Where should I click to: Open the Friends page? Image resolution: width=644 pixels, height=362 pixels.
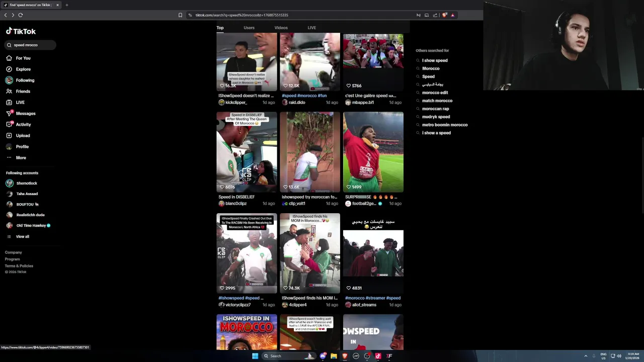point(19,92)
